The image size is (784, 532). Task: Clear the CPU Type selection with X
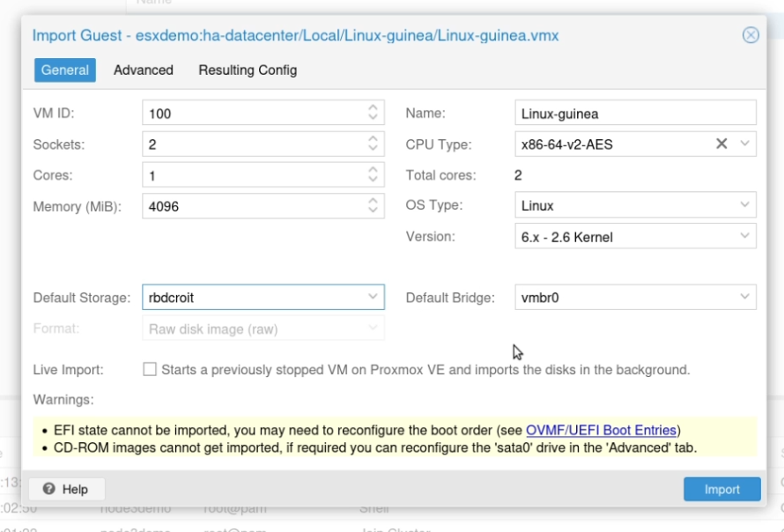pyautogui.click(x=721, y=144)
